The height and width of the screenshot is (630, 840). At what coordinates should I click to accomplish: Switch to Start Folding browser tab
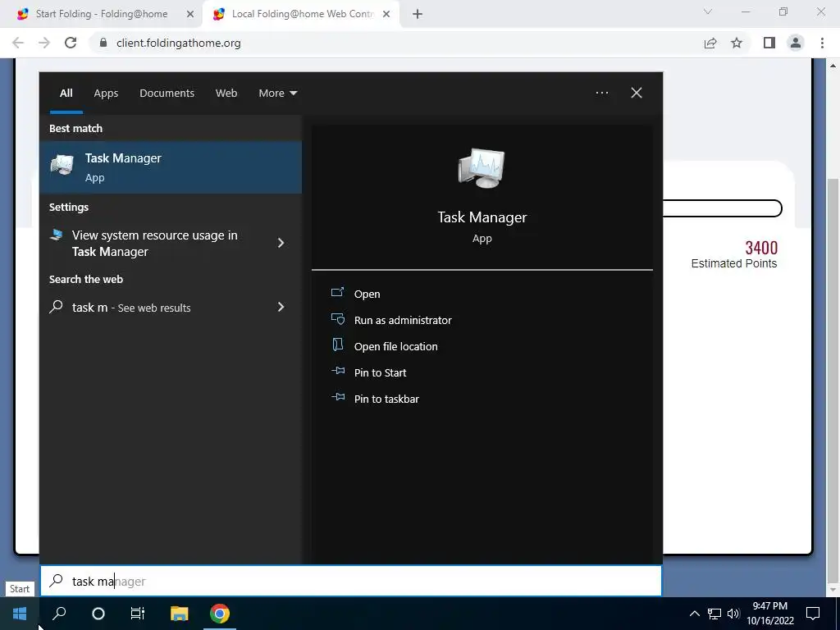102,14
